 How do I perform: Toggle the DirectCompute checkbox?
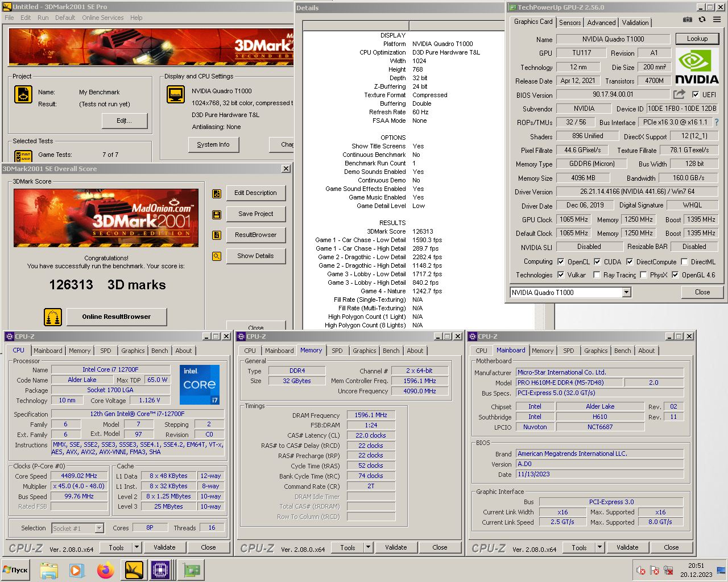click(x=630, y=262)
